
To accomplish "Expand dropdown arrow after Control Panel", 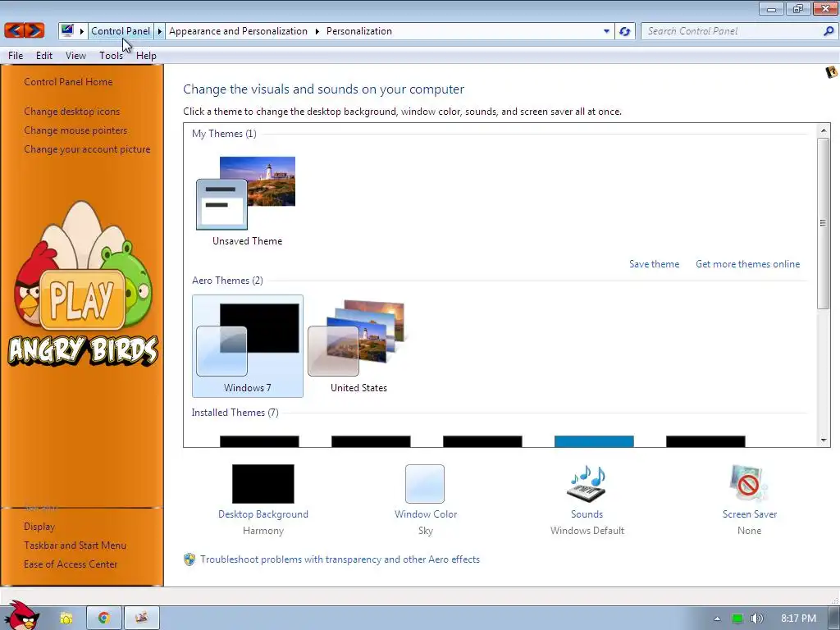I will pyautogui.click(x=159, y=31).
